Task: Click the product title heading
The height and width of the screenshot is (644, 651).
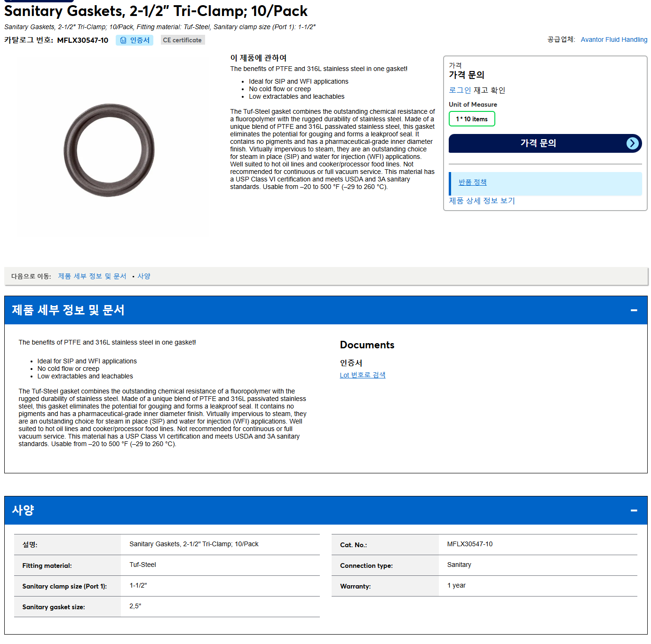Action: [x=156, y=11]
